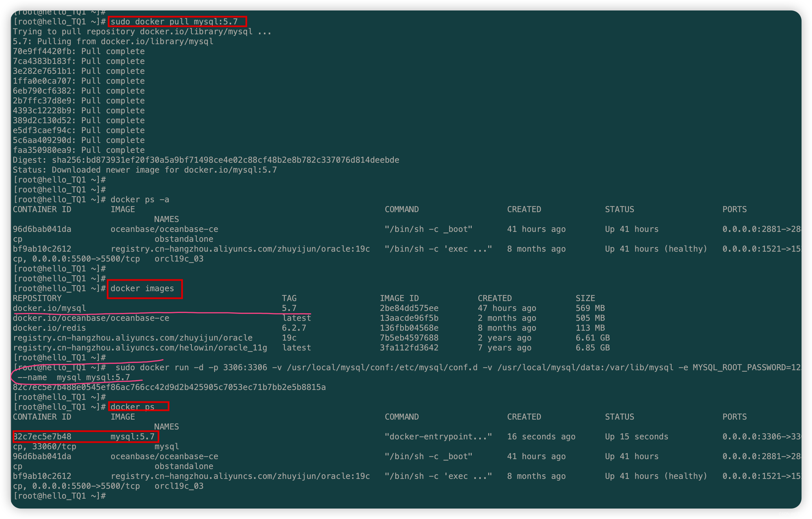Click the IMAGE ID column header

tap(399, 298)
